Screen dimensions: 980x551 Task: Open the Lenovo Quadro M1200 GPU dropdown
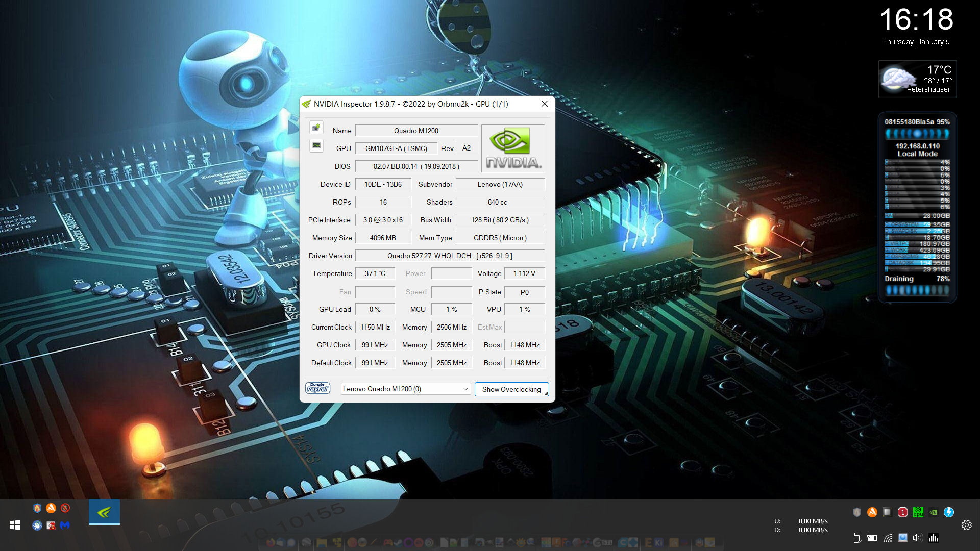coord(406,389)
